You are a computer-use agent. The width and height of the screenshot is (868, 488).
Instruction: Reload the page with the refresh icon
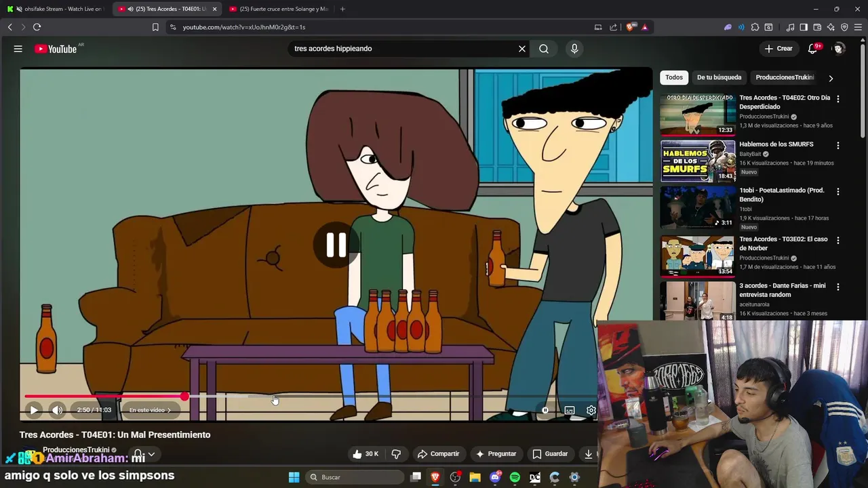click(37, 27)
